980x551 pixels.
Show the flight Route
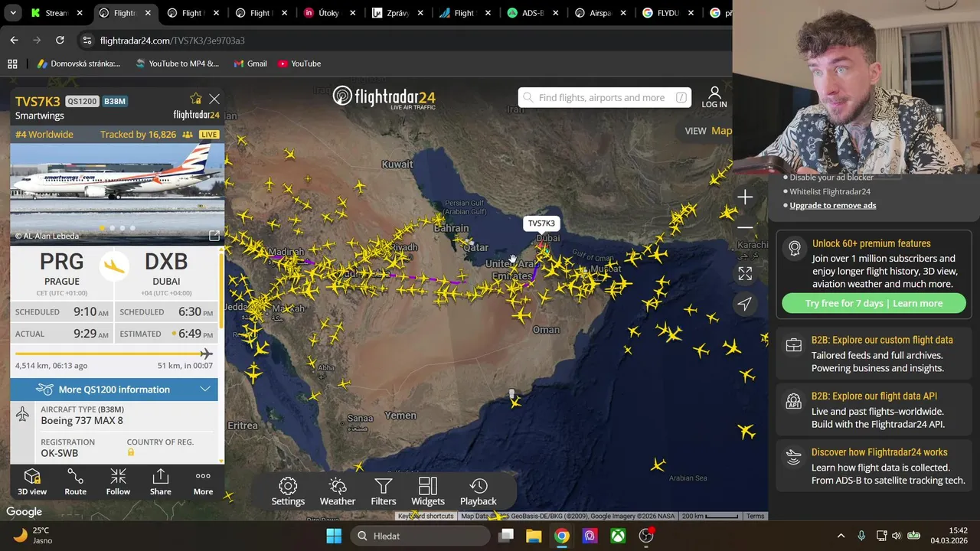click(75, 482)
